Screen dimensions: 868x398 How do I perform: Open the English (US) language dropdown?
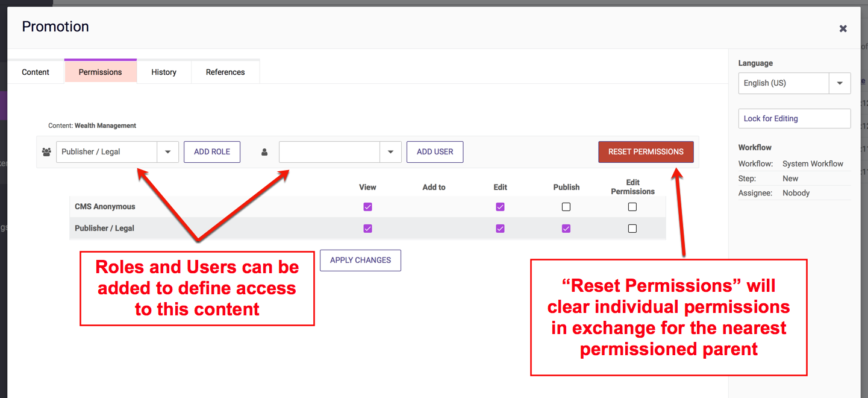[840, 83]
